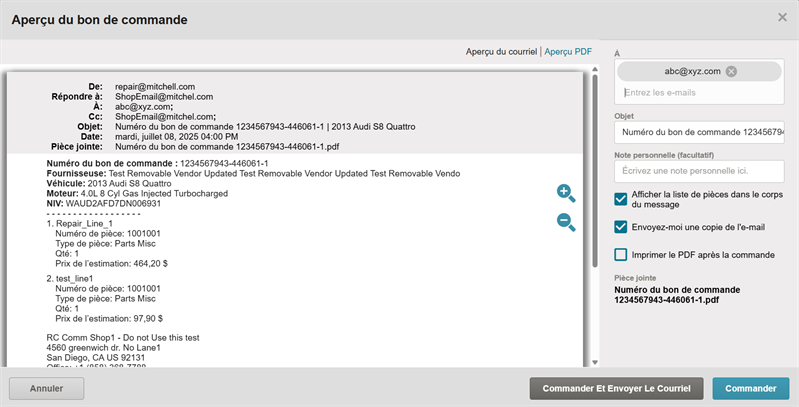This screenshot has width=799, height=407.
Task: Close the Aperçu du bon de commande dialog
Action: (x=782, y=17)
